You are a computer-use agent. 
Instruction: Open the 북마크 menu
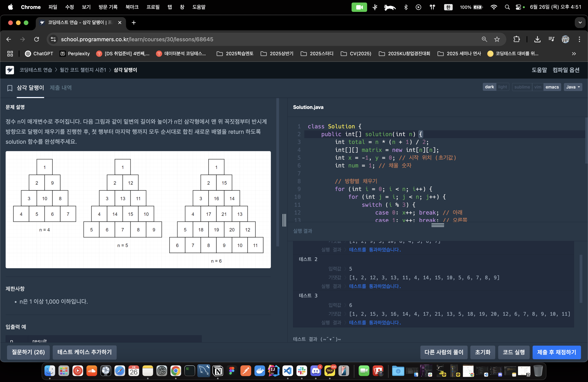pyautogui.click(x=132, y=7)
